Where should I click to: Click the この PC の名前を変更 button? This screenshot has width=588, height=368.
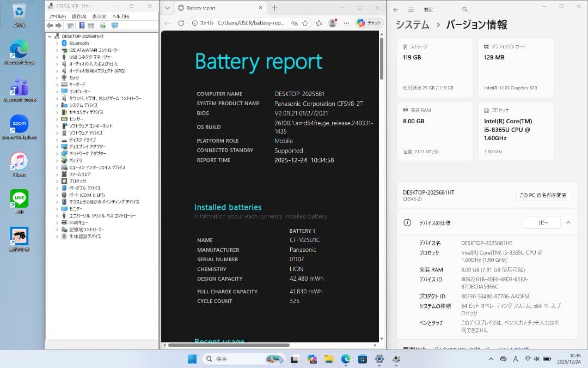pos(543,195)
